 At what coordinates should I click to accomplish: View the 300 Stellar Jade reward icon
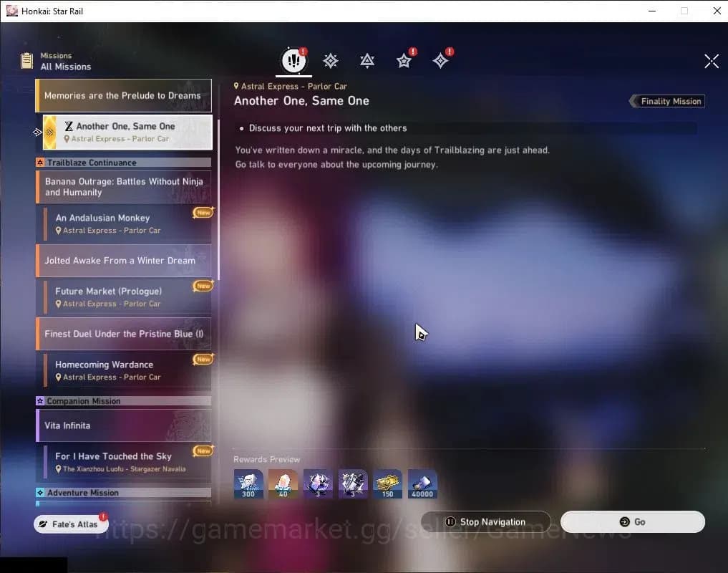pos(248,483)
